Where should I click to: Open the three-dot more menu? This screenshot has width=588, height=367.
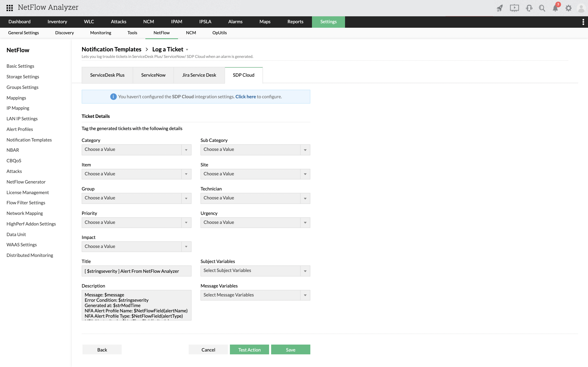click(583, 22)
